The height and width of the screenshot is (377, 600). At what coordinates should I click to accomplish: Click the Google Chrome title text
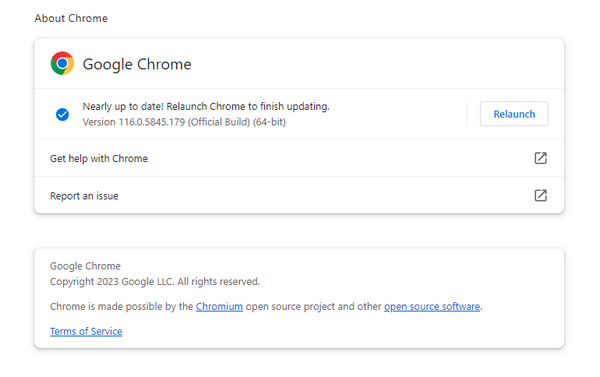pos(137,64)
